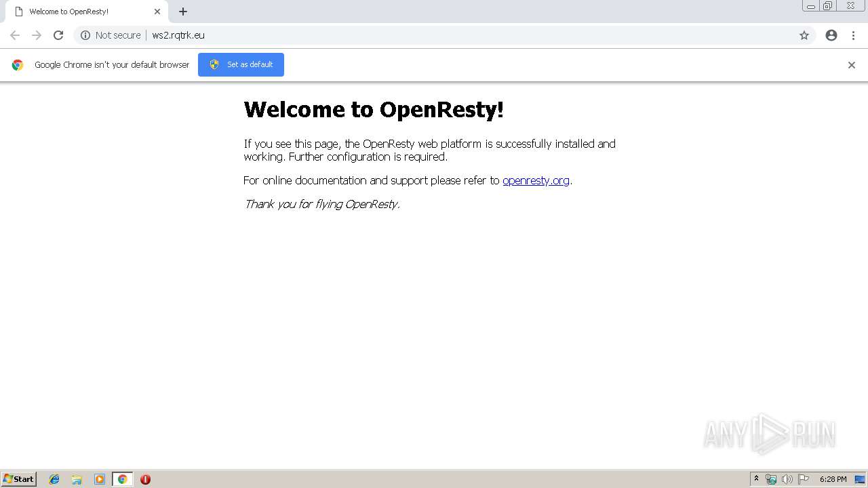Open Chrome's three-dot menu
Viewport: 868px width, 488px height.
853,35
